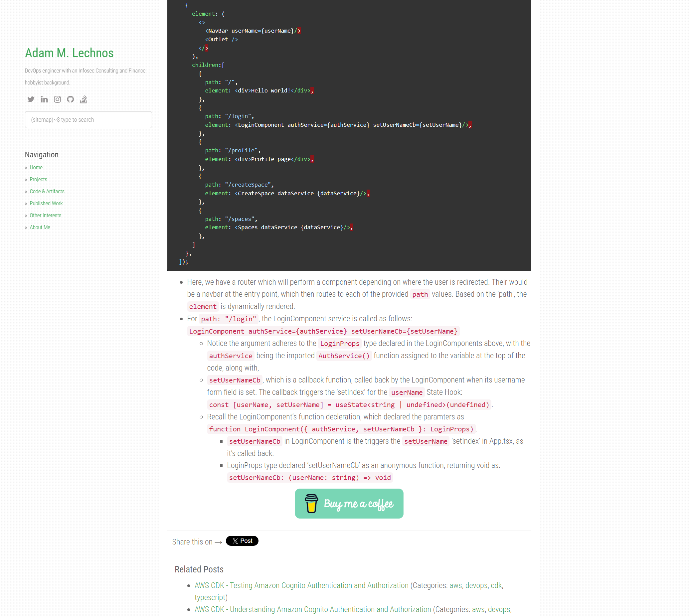Open the Instagram profile icon
The width and height of the screenshot is (690, 616).
point(57,99)
